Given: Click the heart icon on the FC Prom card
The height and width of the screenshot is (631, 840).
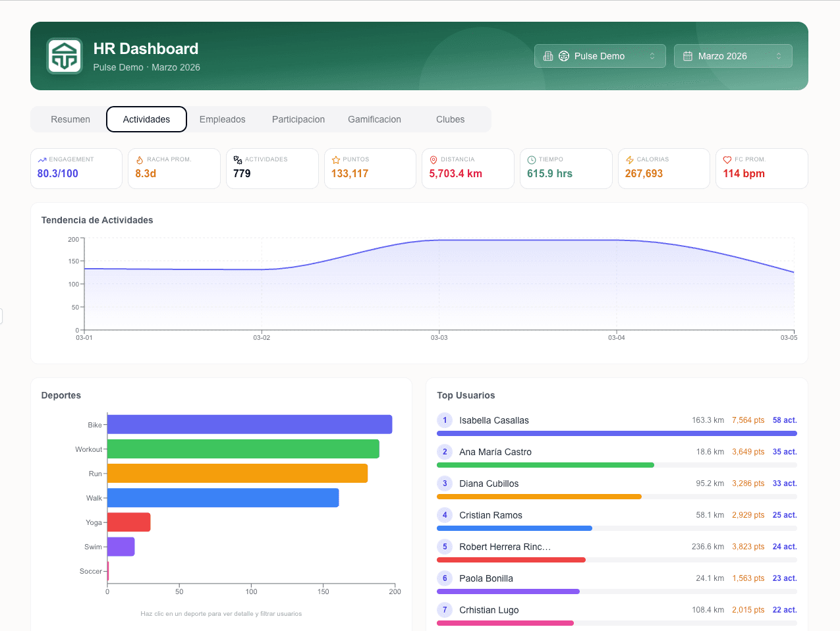Looking at the screenshot, I should point(727,159).
